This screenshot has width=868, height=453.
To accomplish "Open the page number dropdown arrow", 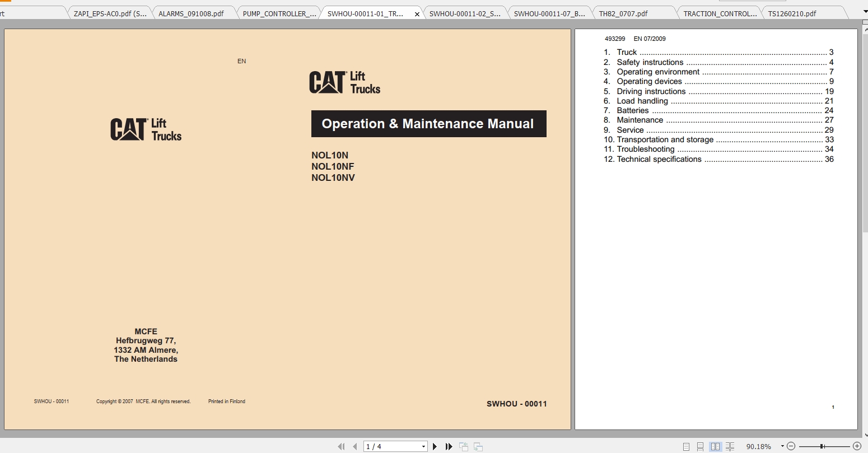I will pyautogui.click(x=423, y=446).
